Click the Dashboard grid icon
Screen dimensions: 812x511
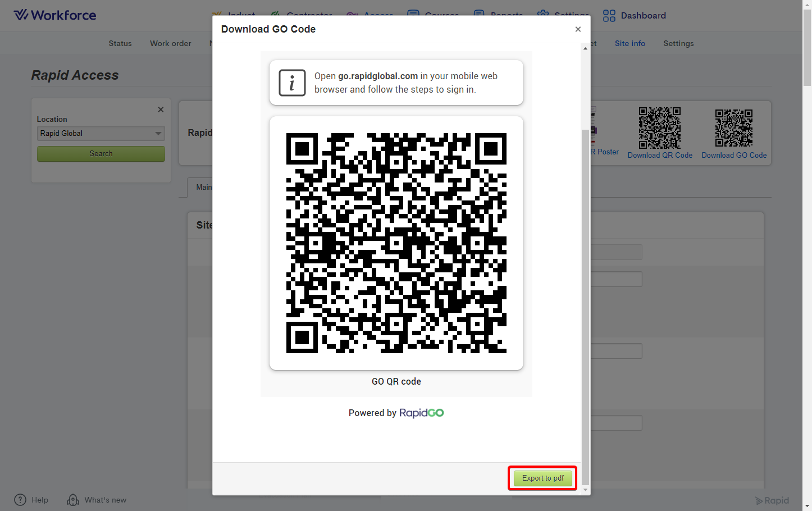(x=609, y=16)
